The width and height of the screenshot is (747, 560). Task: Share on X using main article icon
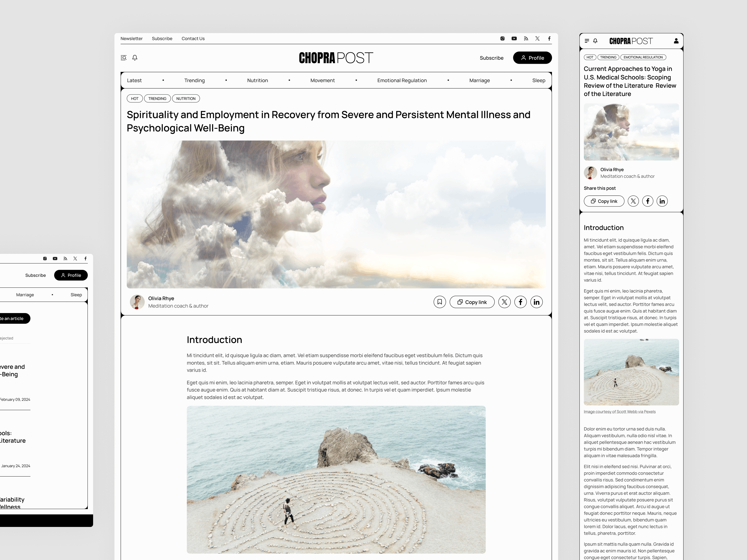(x=504, y=302)
